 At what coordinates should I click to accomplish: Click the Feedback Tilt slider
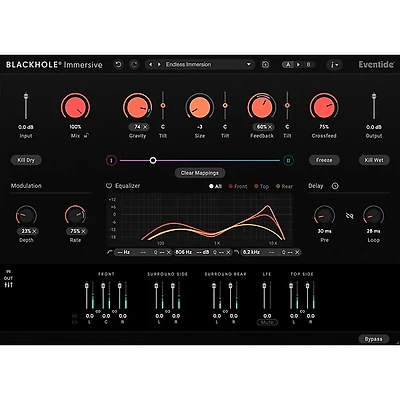(x=287, y=106)
